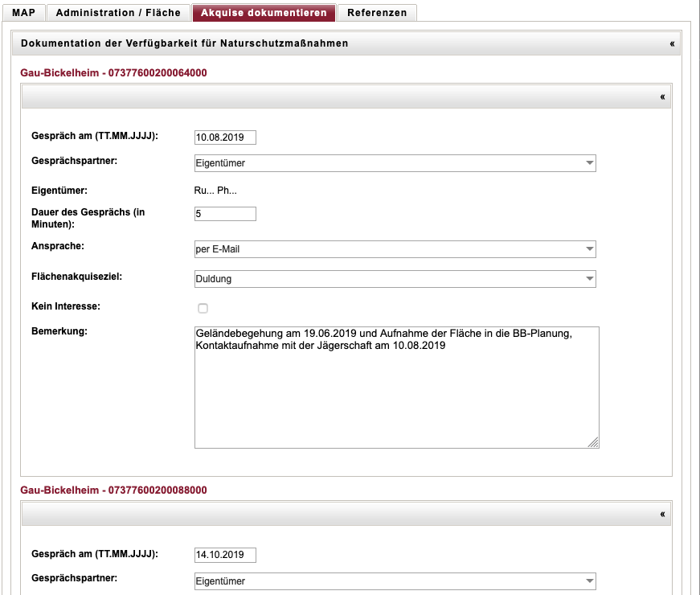The image size is (700, 595).
Task: Collapse the section for parcel 07377600200064000
Action: (x=662, y=96)
